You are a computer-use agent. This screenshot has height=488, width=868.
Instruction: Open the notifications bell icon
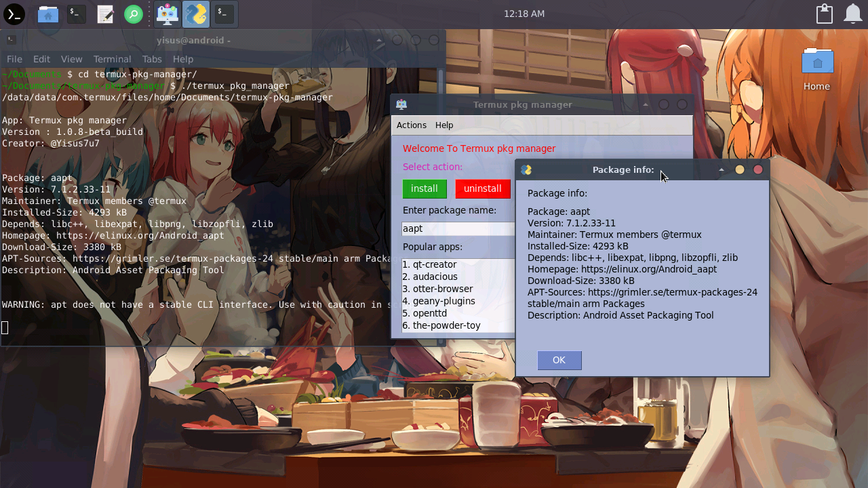(853, 14)
